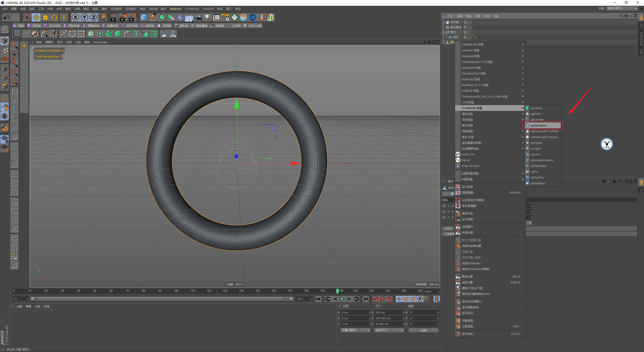Toggle the 着色器域 enable checkmark
The height and width of the screenshot is (352, 644).
point(471,27)
